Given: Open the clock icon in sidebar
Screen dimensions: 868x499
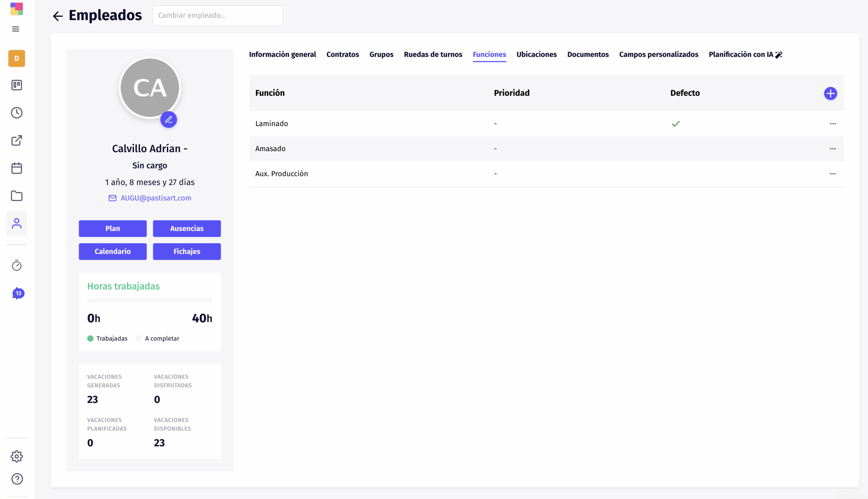Looking at the screenshot, I should 17,113.
